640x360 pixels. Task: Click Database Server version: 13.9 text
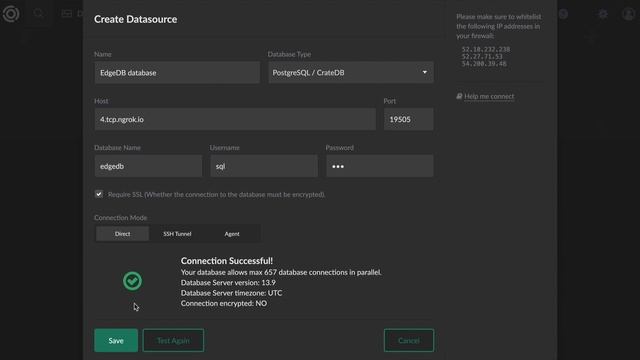coord(228,282)
